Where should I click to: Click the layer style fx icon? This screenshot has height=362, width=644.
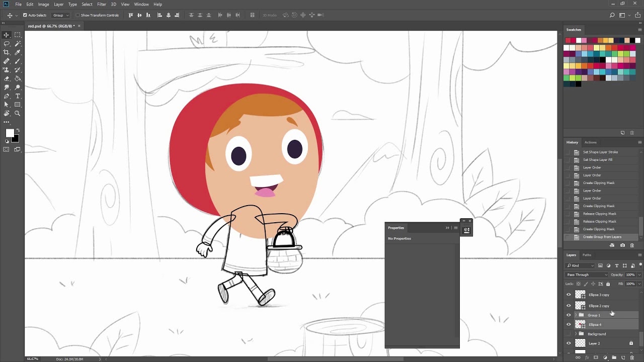coord(587,357)
